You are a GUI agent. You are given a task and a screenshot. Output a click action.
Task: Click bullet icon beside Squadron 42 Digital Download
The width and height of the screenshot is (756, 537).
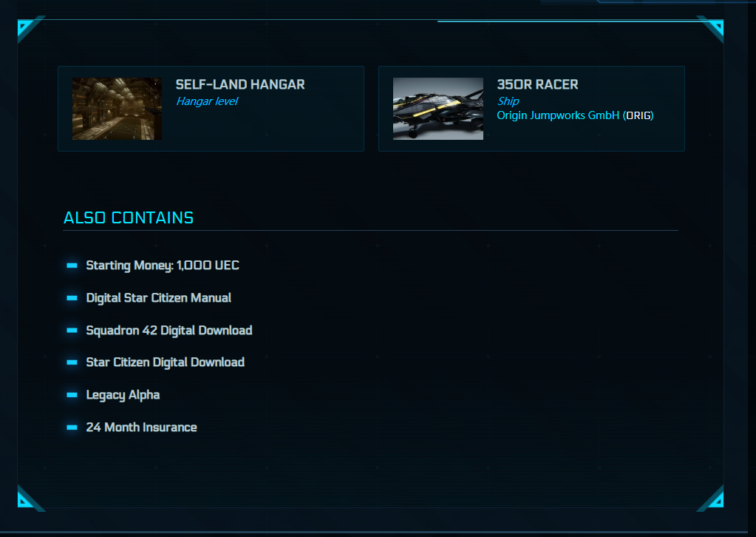tap(72, 330)
